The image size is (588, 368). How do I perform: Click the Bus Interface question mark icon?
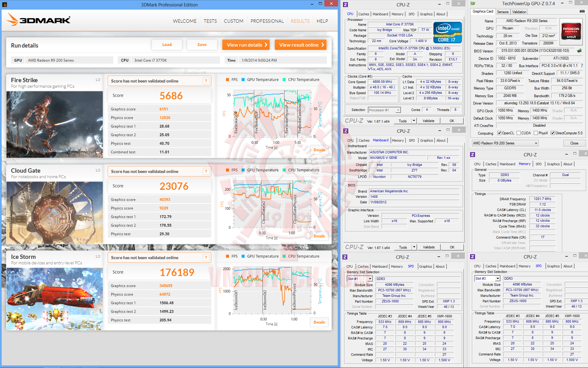point(582,66)
